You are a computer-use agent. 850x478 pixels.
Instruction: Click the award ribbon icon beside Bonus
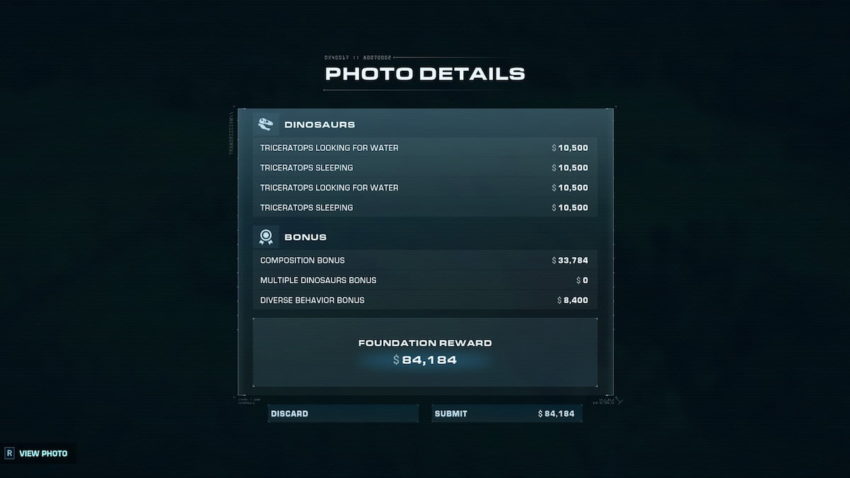click(266, 237)
